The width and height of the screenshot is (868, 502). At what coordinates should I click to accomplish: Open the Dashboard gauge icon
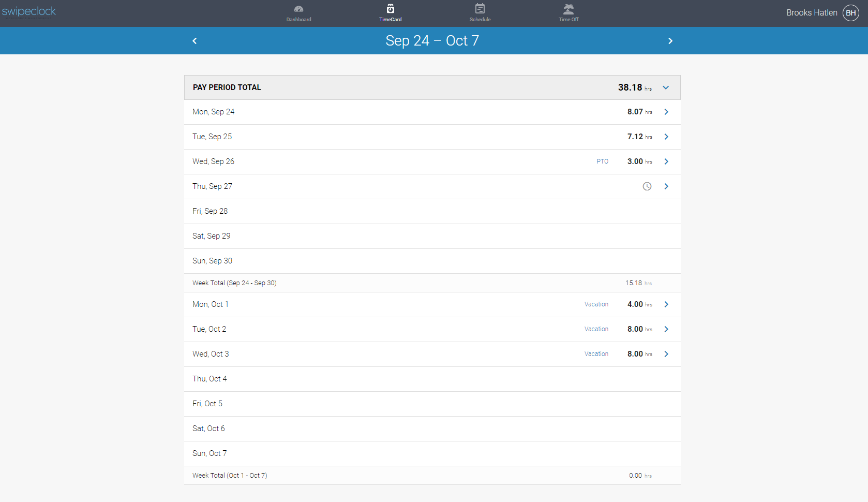coord(298,9)
